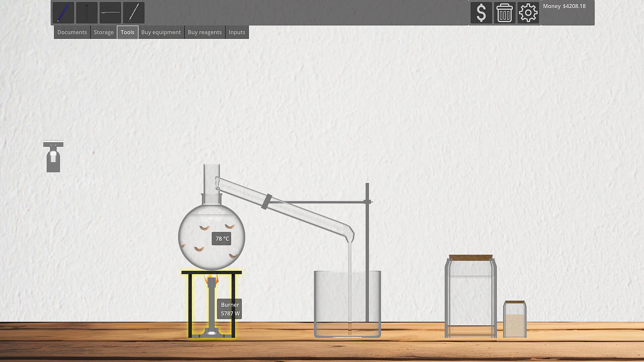Open settings via the gear icon
This screenshot has width=644, height=362.
click(528, 13)
